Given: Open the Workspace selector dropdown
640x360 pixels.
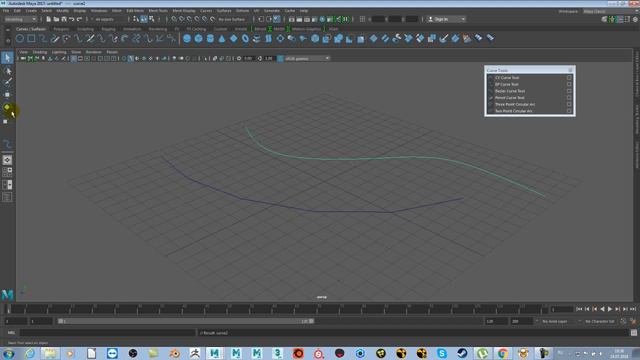Looking at the screenshot, I should [610, 11].
